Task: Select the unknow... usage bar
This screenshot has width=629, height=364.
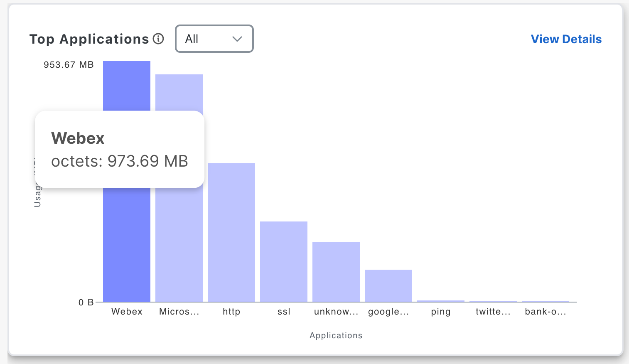Action: [x=336, y=272]
